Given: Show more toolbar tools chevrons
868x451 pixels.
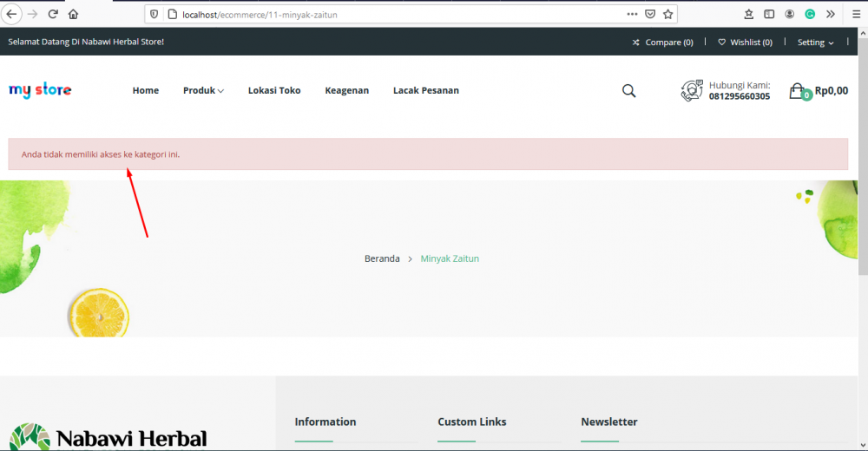Looking at the screenshot, I should pyautogui.click(x=831, y=15).
